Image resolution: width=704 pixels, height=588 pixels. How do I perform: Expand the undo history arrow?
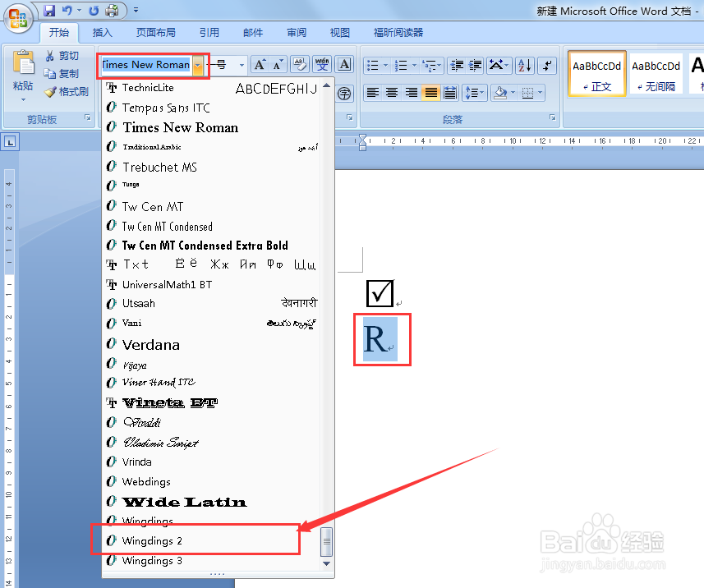[79, 10]
